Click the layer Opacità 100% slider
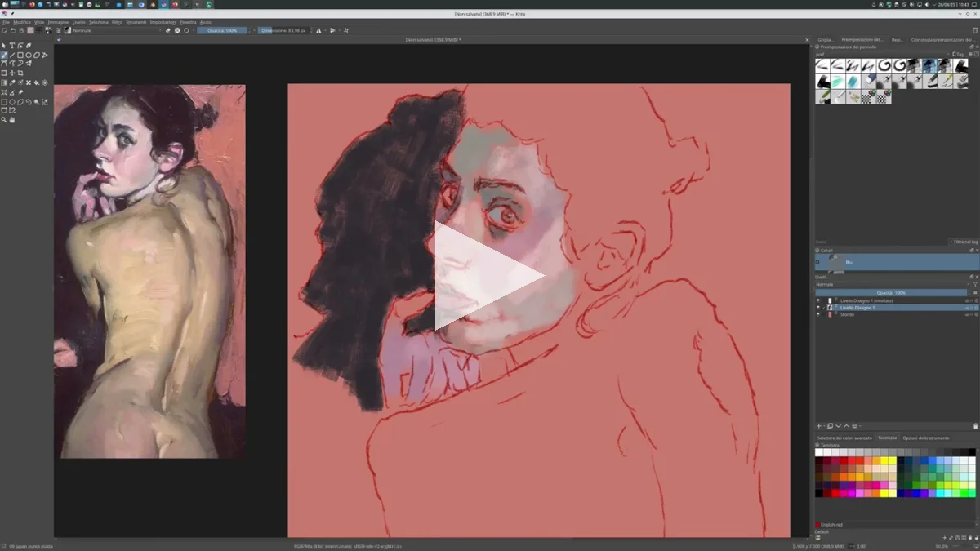This screenshot has height=551, width=980. tap(890, 292)
